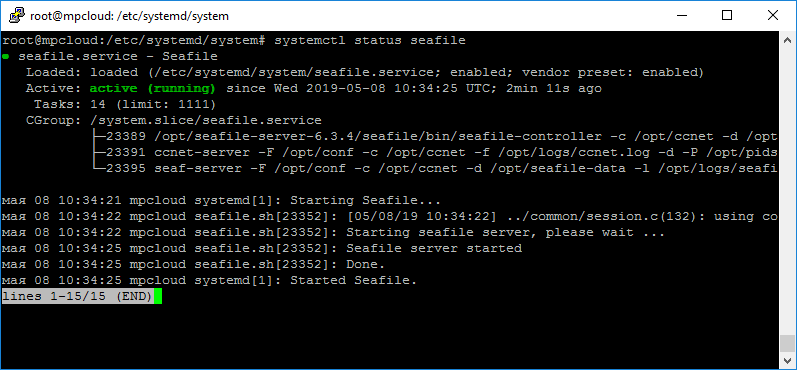Click the 'systemctl status seafile' command text
The height and width of the screenshot is (370, 797).
pyautogui.click(x=370, y=40)
